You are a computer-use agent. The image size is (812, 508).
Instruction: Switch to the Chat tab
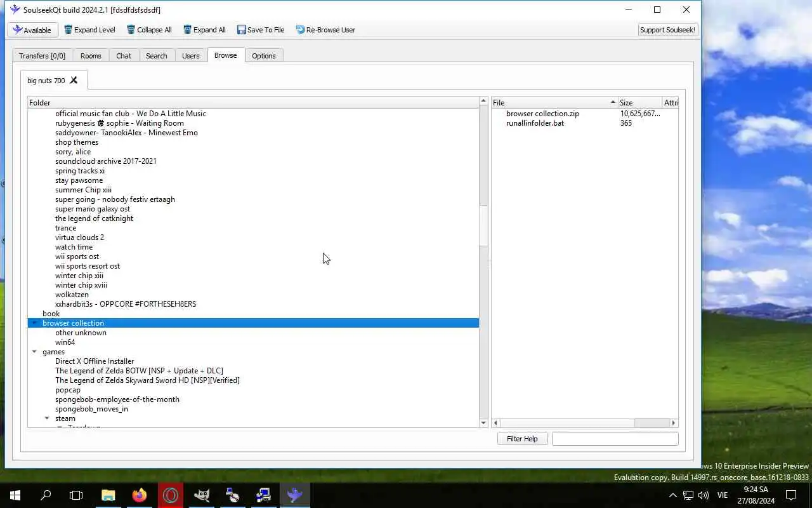click(x=124, y=56)
